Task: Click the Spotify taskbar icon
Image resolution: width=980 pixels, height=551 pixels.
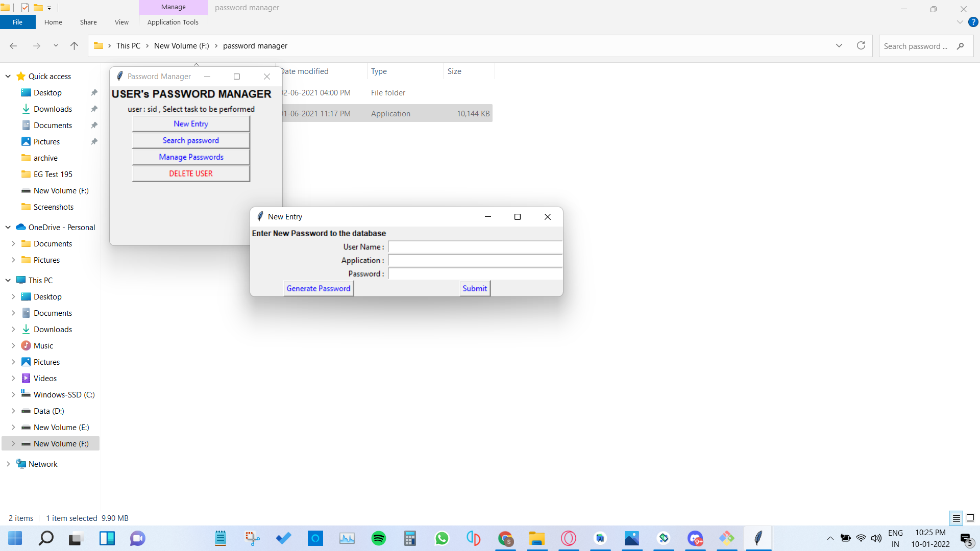Action: (378, 538)
